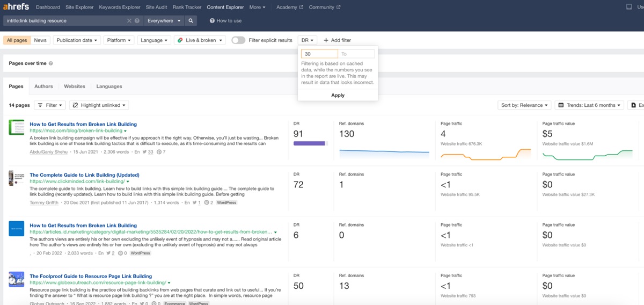Open Site Explorer in top navigation
The width and height of the screenshot is (644, 305).
pos(79,7)
